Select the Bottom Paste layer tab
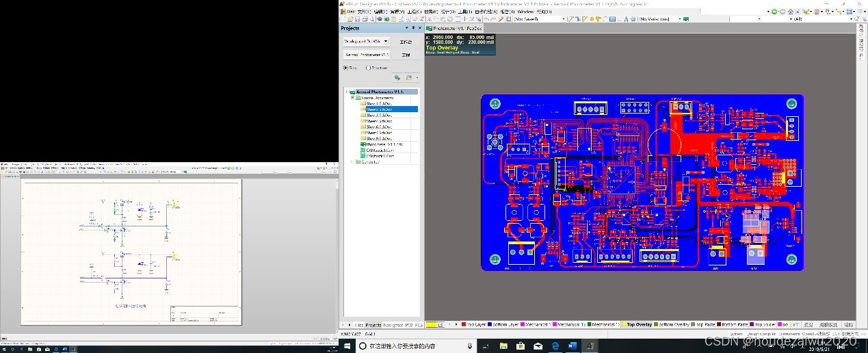 click(x=733, y=324)
